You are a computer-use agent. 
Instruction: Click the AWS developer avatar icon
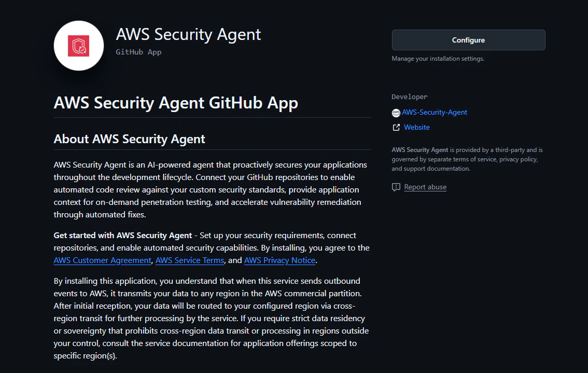pyautogui.click(x=396, y=113)
